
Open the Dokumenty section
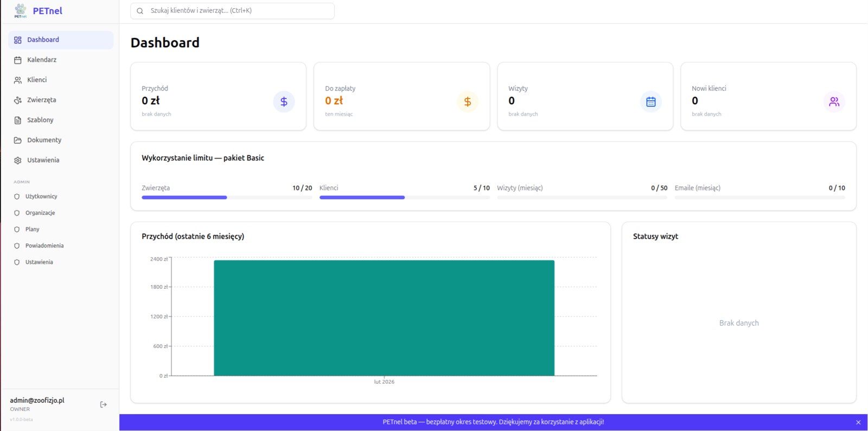[x=61, y=140]
